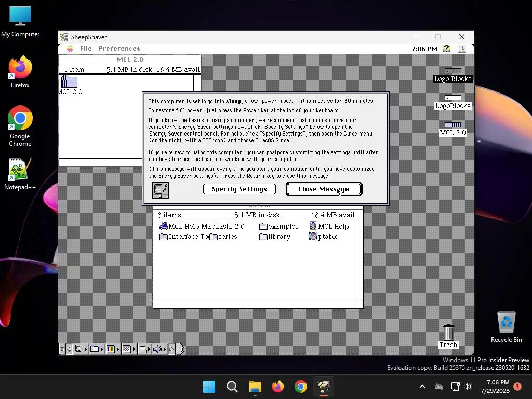Open the File Sharing folder module in Control Strip
532x399 pixels.
(x=97, y=349)
